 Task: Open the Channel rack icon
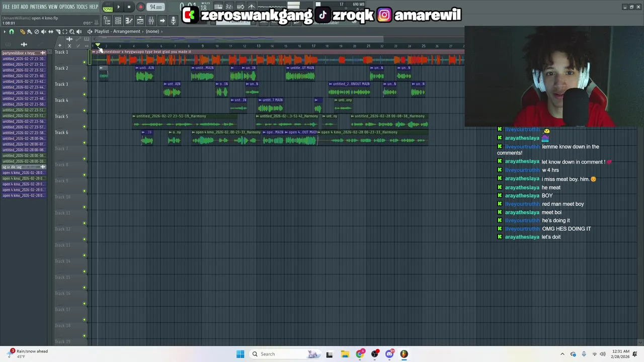pos(118,21)
